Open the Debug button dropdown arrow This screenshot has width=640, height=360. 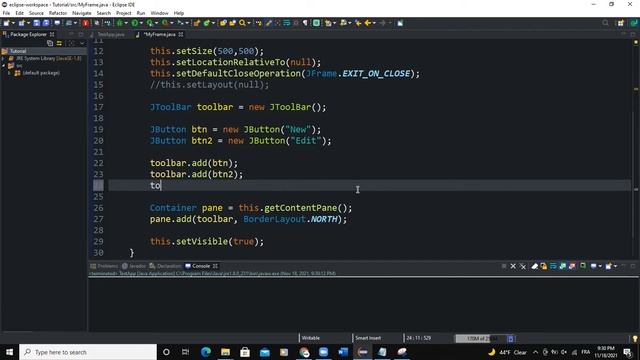pyautogui.click(x=126, y=23)
